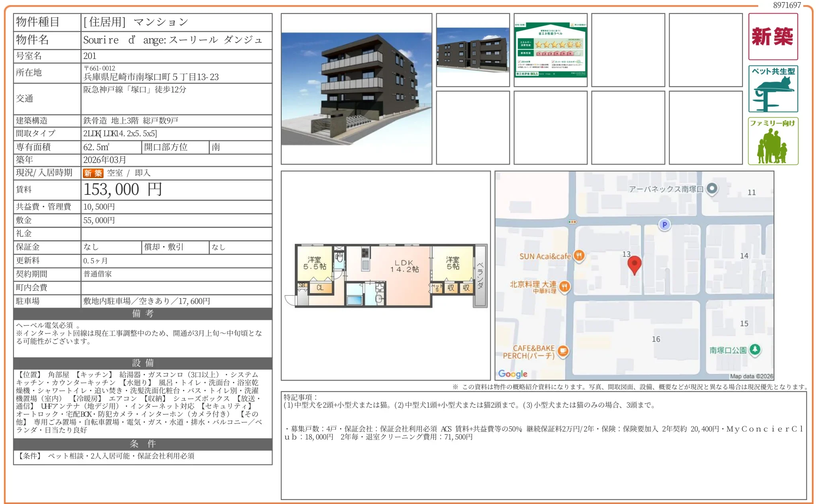Click the 2LDK floor plan image
819x504 pixels.
pos(386,276)
